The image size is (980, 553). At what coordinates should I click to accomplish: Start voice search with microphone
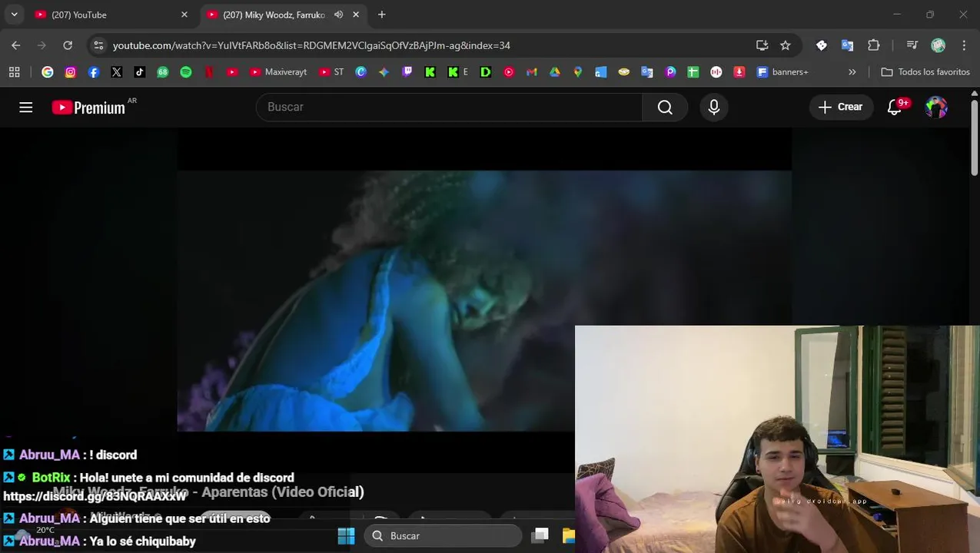(714, 108)
